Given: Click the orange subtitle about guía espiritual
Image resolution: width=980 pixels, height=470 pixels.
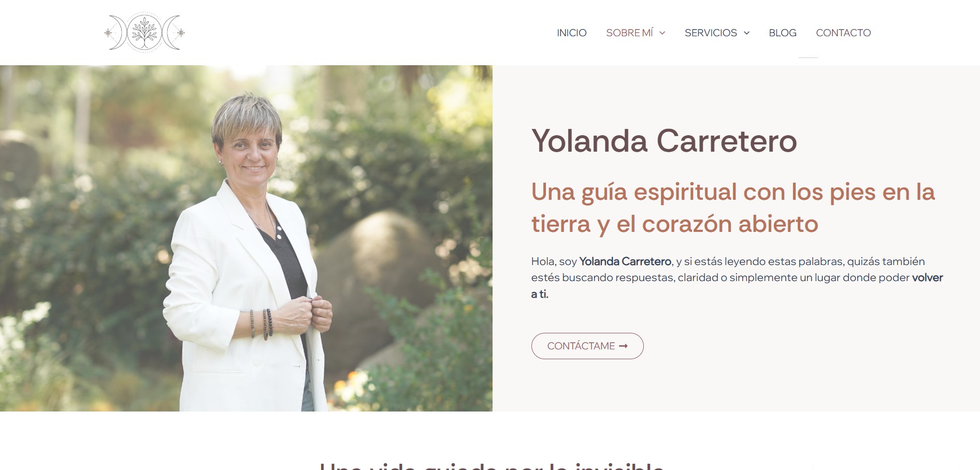Looking at the screenshot, I should [x=733, y=208].
